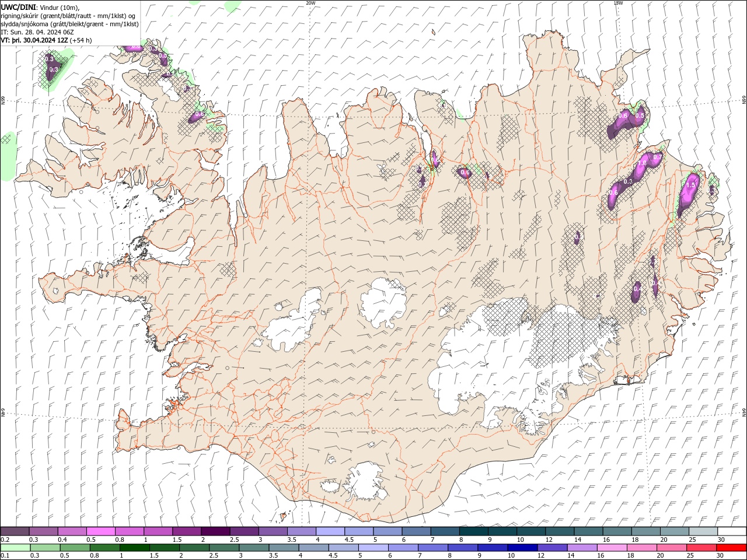This screenshot has height=560, width=747.
Task: Select first dark mauve 0.2 swatch in top row
Action: point(15,531)
